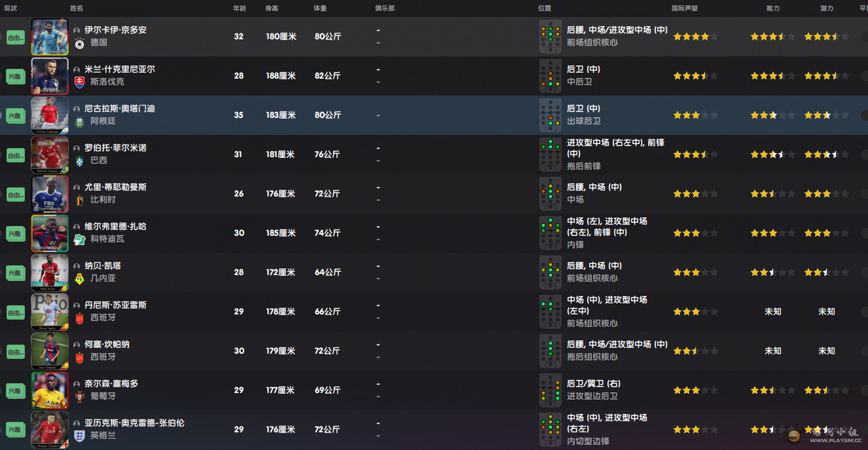
Task: Click the position pitch icon for 维尔弗里德·扎哈
Action: 550,233
